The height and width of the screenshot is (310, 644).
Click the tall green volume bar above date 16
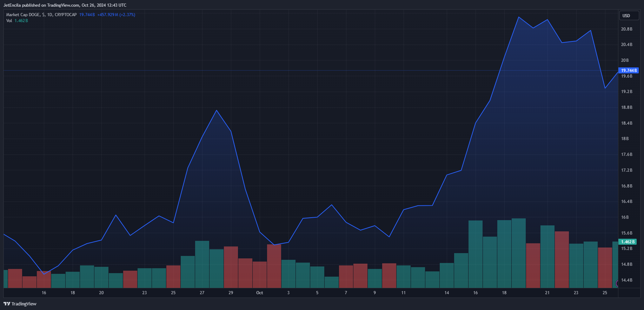tap(476, 254)
